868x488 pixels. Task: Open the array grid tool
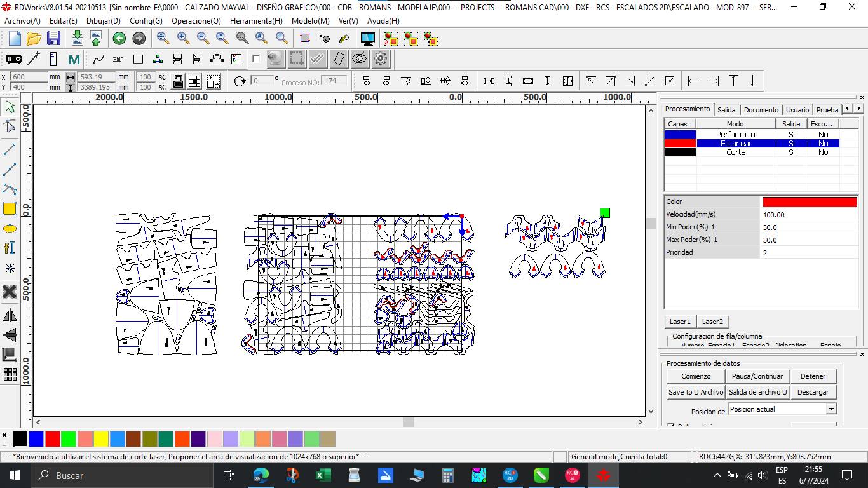pyautogui.click(x=10, y=374)
